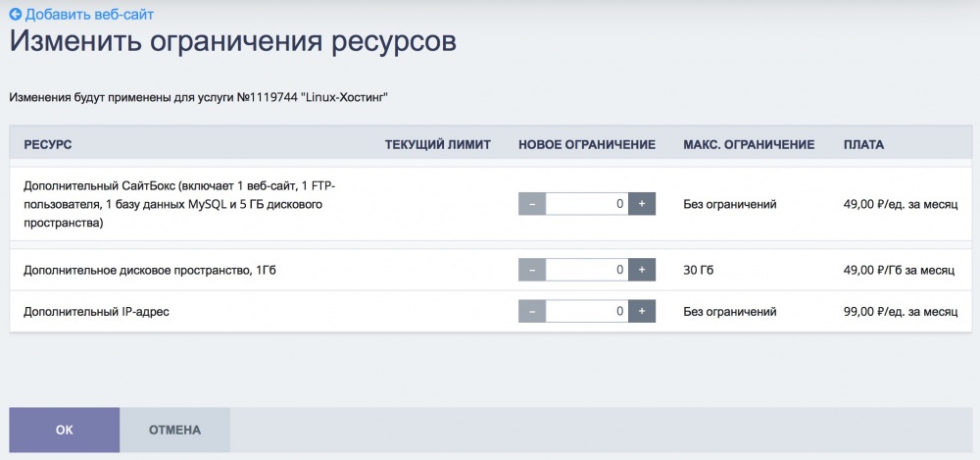Open the Добавить веб-сайт link
The height and width of the screenshot is (460, 980).
[x=89, y=15]
